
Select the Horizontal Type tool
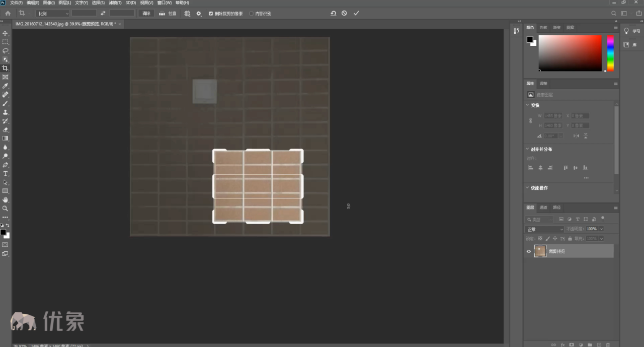[x=6, y=174]
